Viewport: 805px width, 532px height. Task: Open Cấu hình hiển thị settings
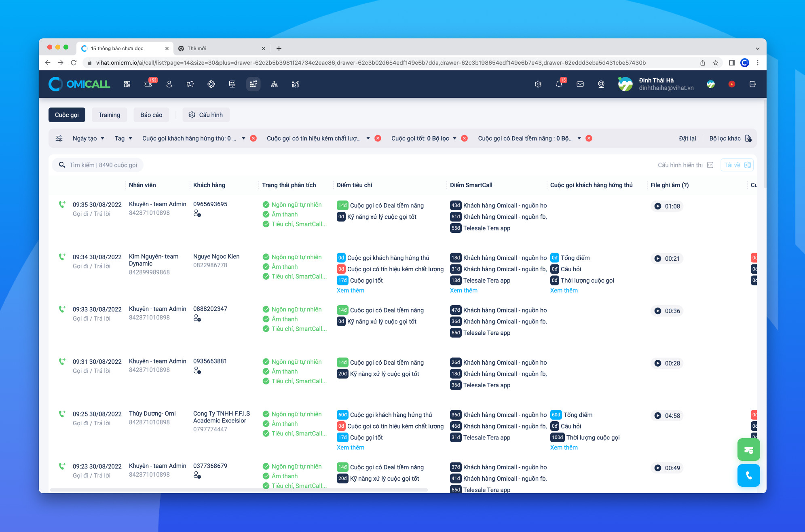(x=685, y=165)
